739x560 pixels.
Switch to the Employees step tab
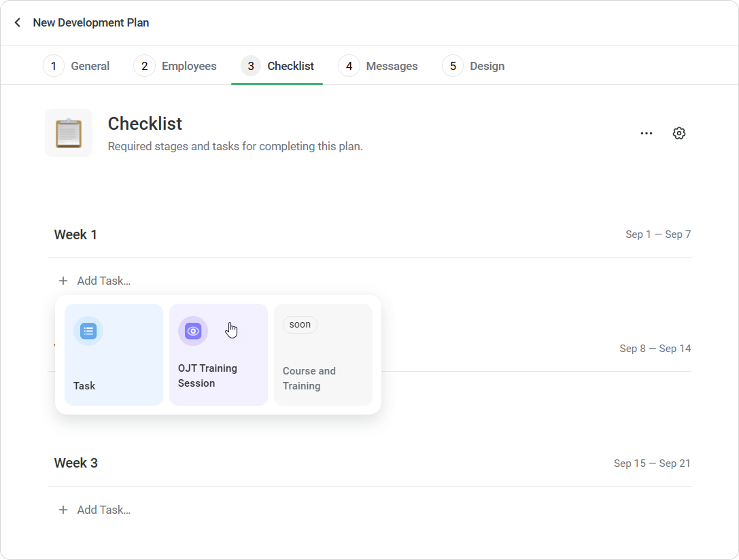point(175,66)
